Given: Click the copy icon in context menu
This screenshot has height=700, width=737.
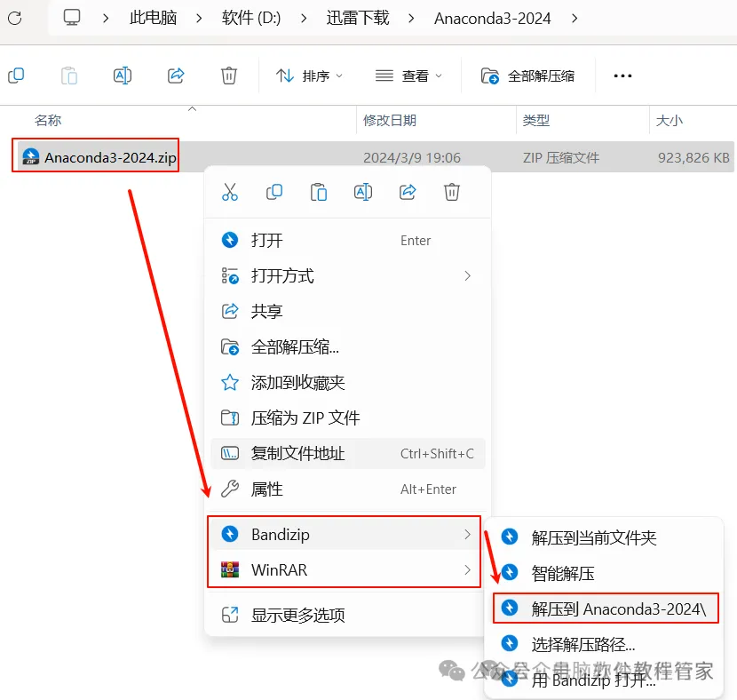Looking at the screenshot, I should [274, 192].
